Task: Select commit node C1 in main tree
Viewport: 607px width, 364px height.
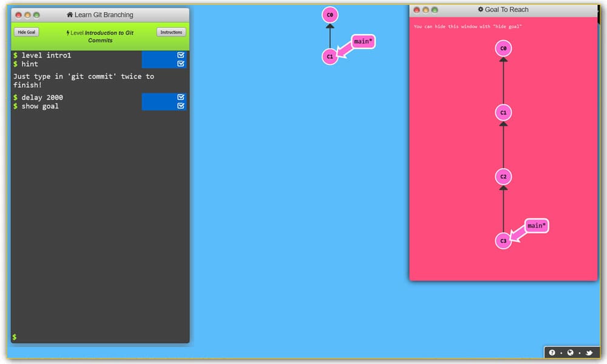Action: click(330, 56)
